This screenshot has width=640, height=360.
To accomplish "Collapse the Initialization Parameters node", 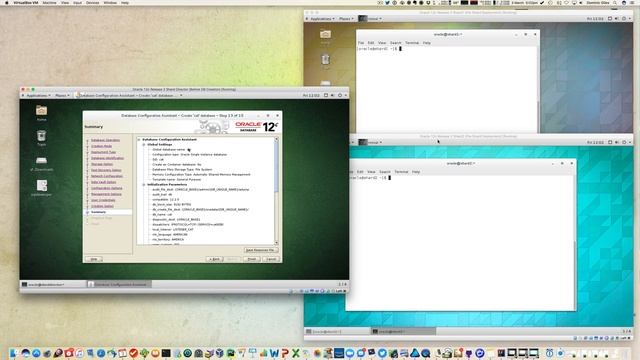I will pyautogui.click(x=144, y=184).
